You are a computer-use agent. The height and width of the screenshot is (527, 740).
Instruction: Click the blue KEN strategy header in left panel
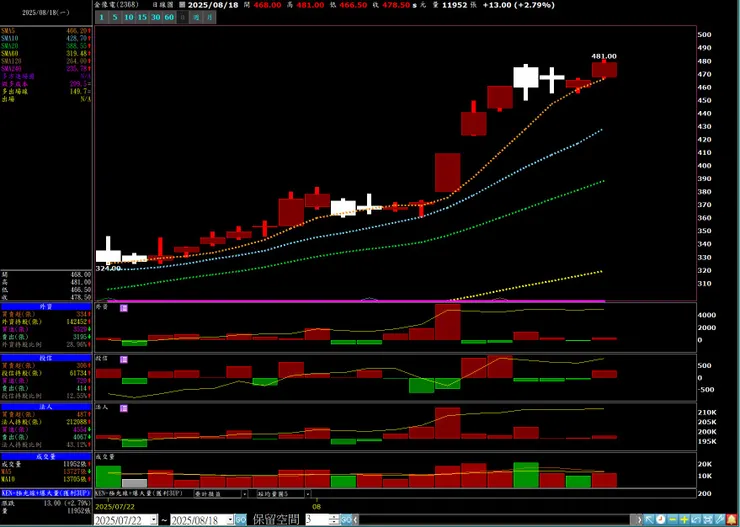46,493
